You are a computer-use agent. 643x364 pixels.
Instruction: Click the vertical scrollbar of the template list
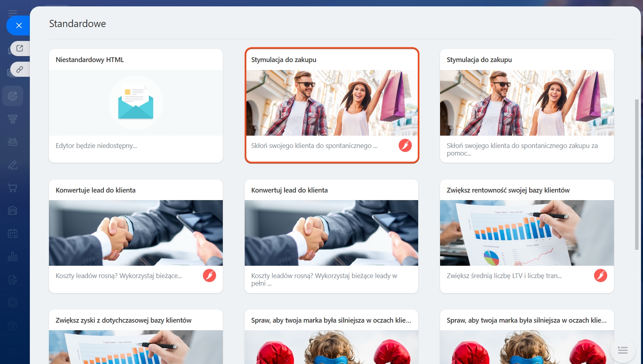637,174
